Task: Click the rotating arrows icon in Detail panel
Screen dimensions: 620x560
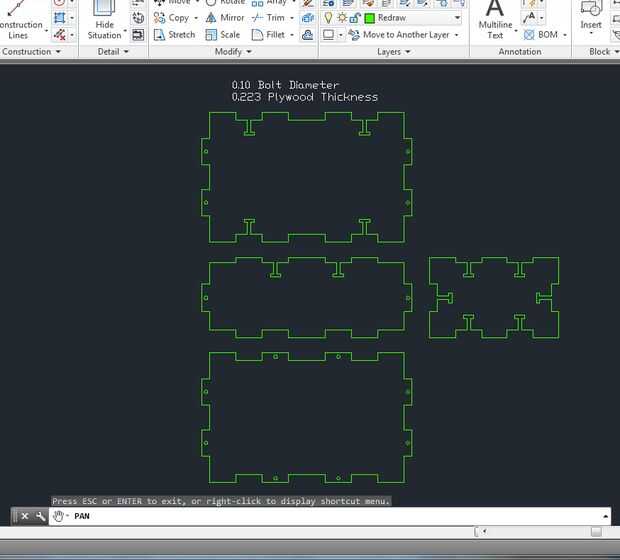Action: [138, 18]
